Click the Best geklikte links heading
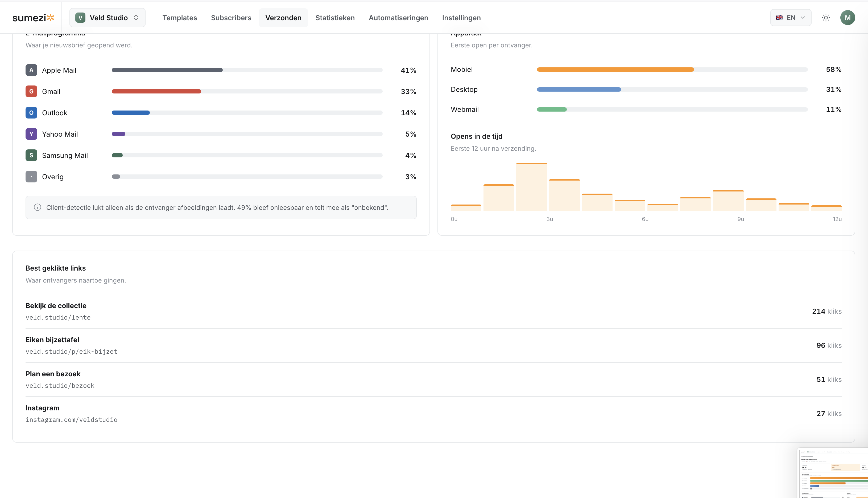The width and height of the screenshot is (868, 498). click(x=56, y=268)
